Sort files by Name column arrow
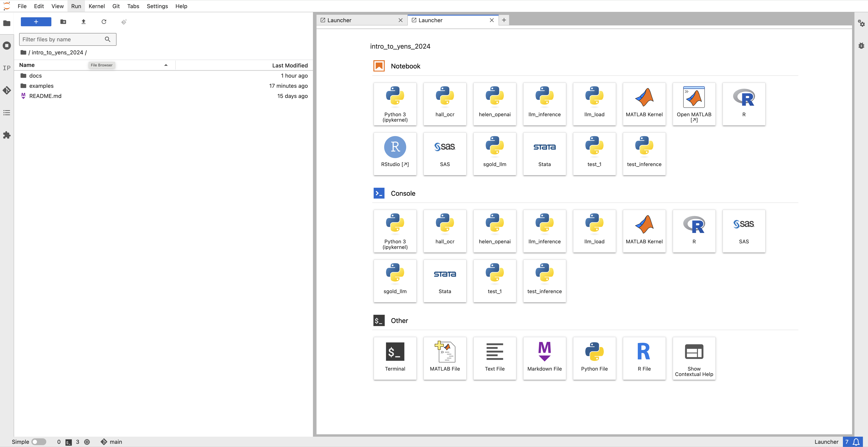This screenshot has width=868, height=447. [x=166, y=65]
